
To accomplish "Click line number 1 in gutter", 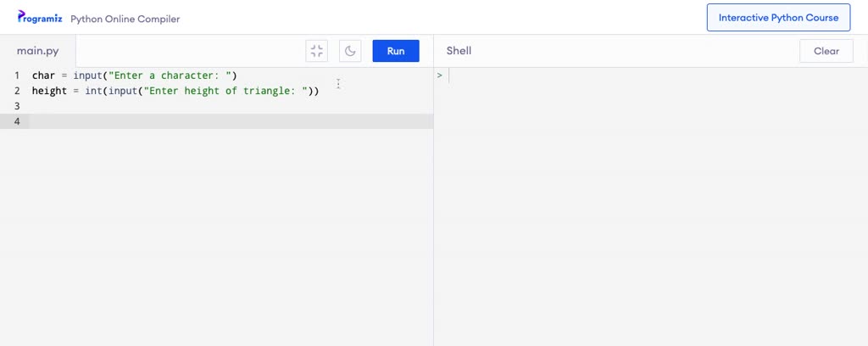I will pos(17,75).
